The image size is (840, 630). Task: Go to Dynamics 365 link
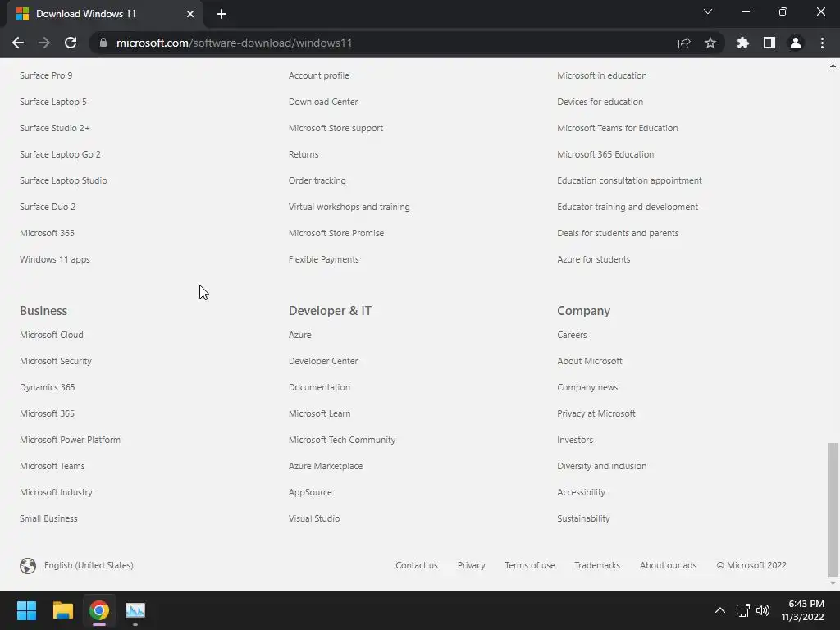(47, 387)
